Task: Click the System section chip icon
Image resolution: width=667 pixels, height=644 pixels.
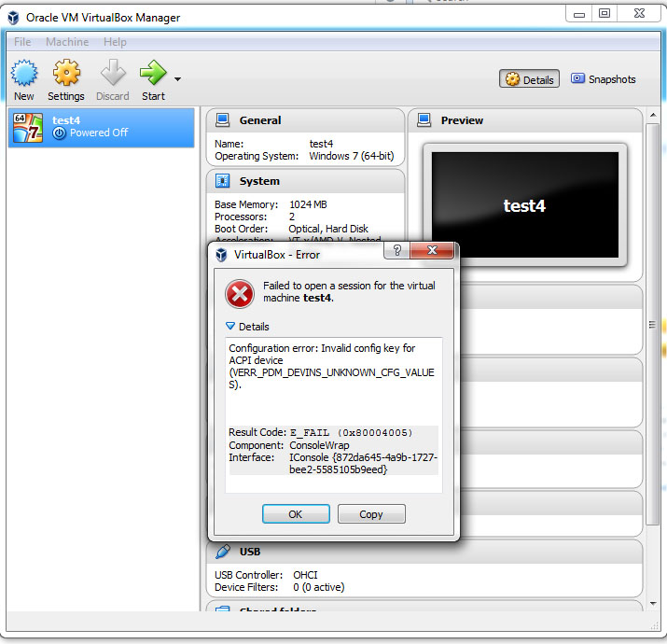Action: click(223, 181)
